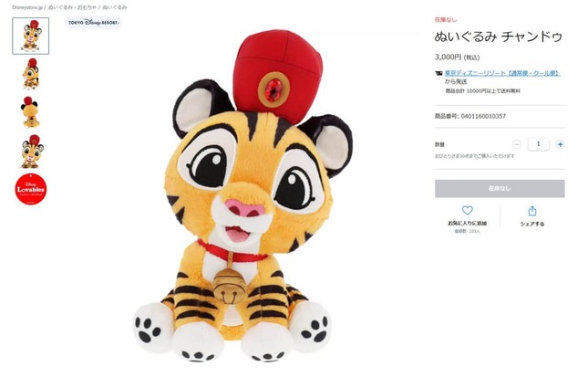The height and width of the screenshot is (377, 588).
Task: Click the main tiger plush image
Action: point(244,201)
